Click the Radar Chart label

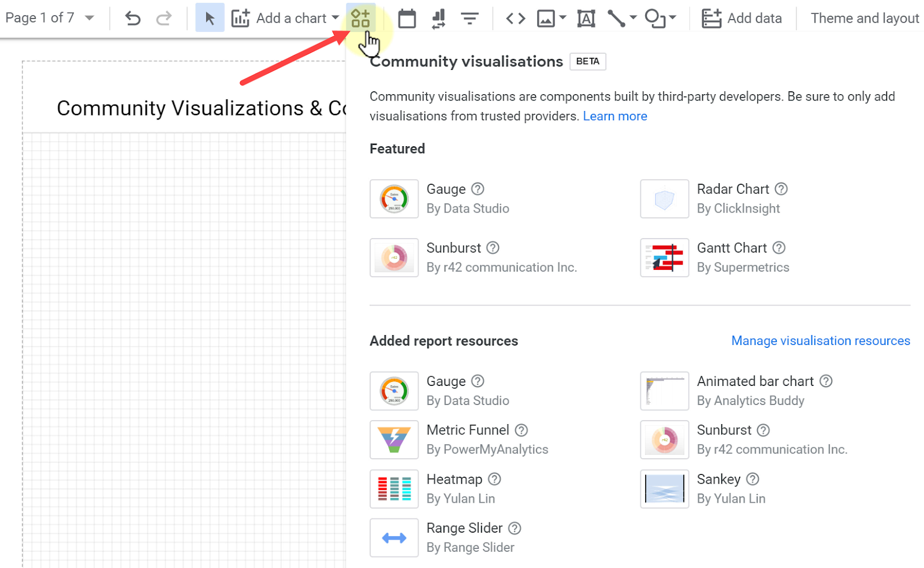(733, 189)
